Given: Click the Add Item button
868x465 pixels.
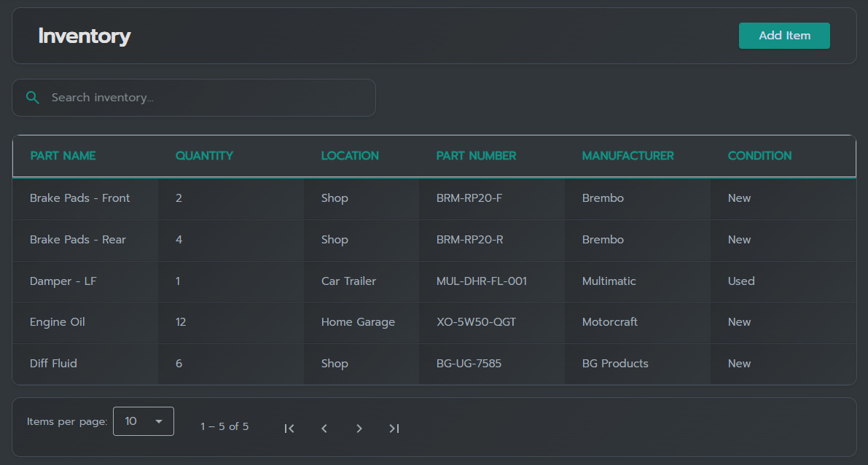Looking at the screenshot, I should (784, 36).
